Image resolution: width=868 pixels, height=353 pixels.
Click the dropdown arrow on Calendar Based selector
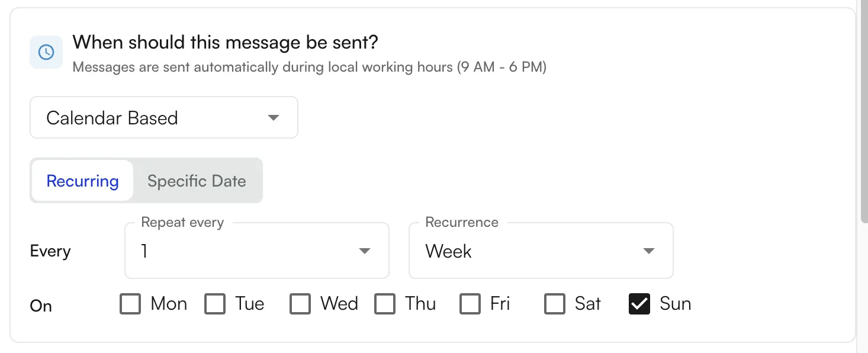click(273, 117)
